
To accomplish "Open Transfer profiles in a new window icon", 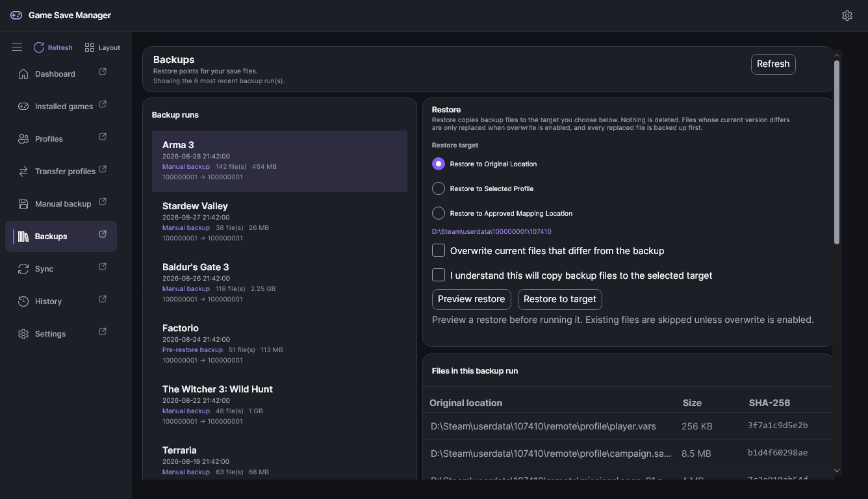I will (x=103, y=170).
